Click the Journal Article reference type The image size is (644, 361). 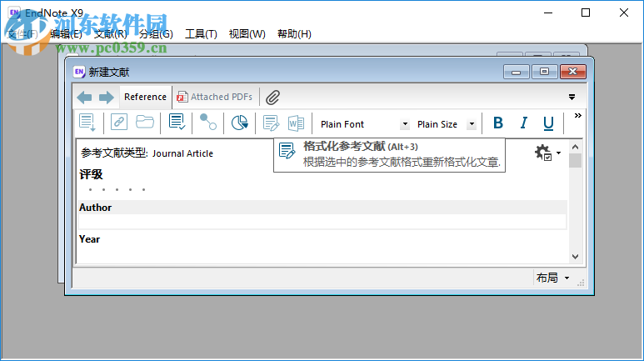tap(182, 153)
